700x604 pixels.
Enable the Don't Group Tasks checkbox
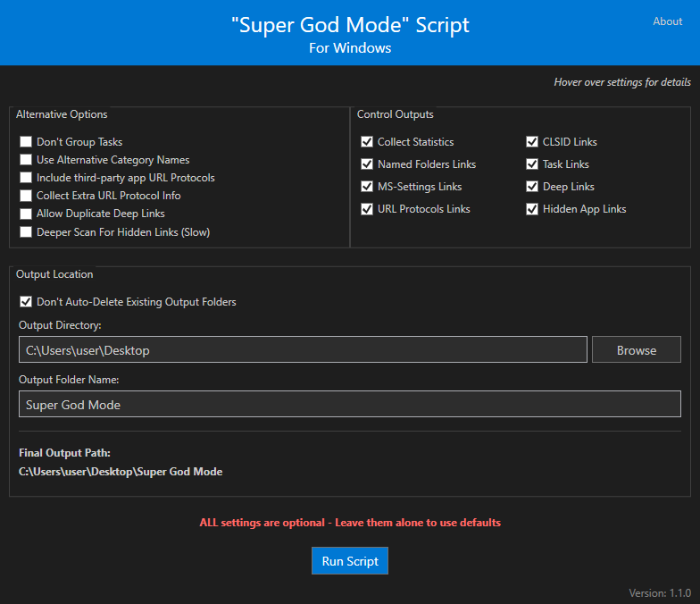tap(26, 142)
